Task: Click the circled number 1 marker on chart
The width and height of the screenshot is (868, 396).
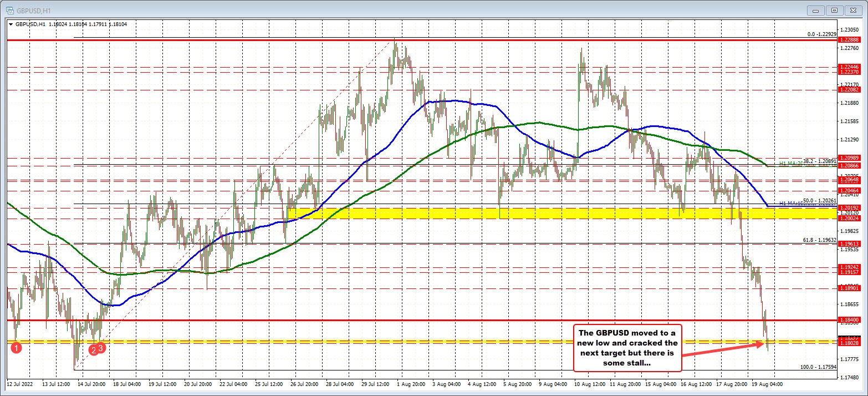Action: click(x=17, y=348)
